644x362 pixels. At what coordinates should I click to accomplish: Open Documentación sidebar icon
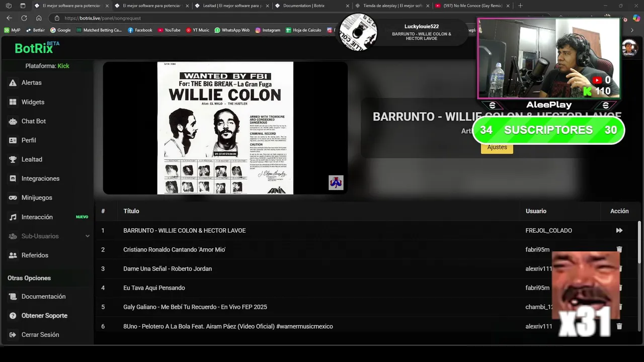[x=13, y=297]
